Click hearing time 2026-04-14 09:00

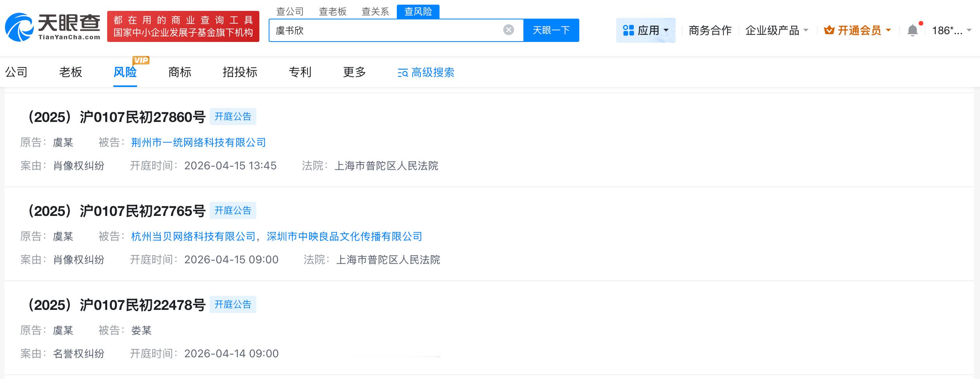(x=231, y=354)
